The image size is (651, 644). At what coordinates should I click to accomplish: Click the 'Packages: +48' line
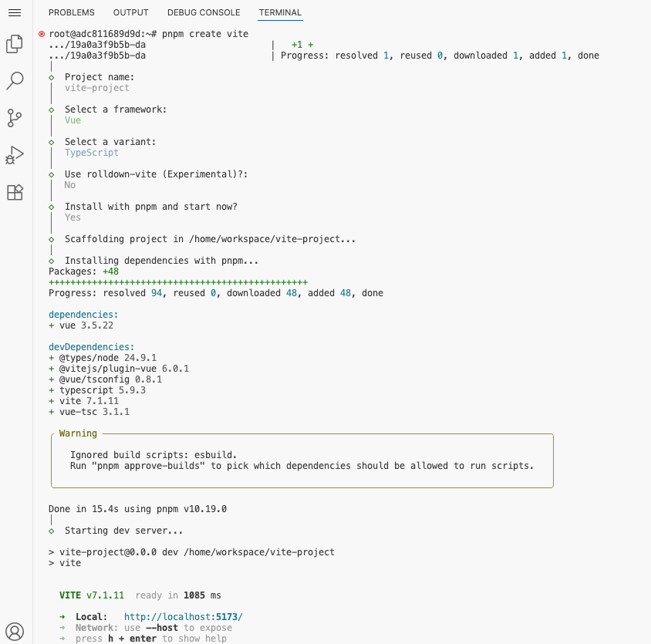(x=83, y=271)
